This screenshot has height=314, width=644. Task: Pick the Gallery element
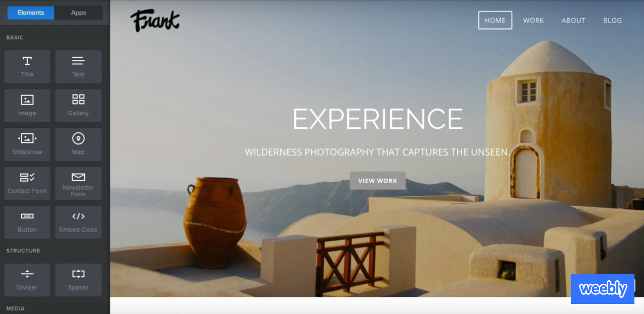pyautogui.click(x=78, y=106)
